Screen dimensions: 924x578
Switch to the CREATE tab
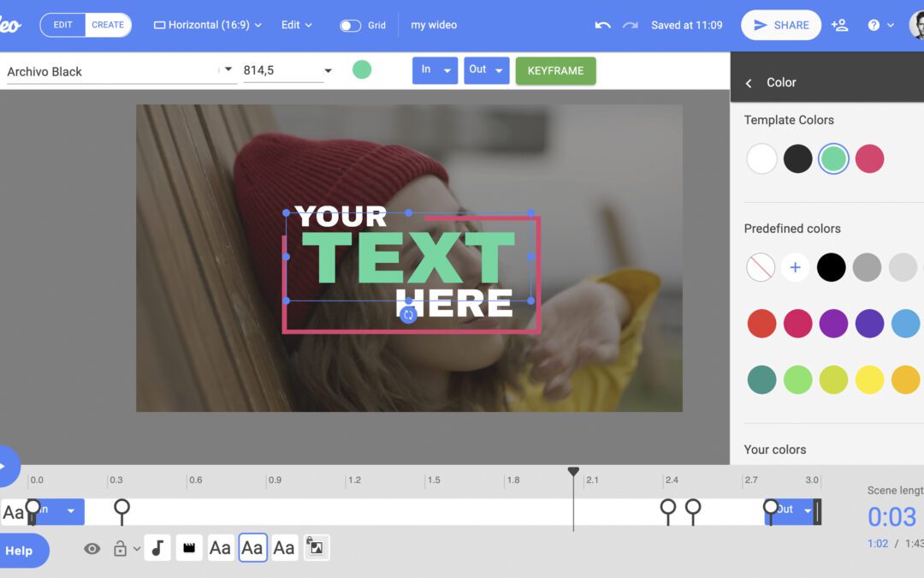[x=108, y=25]
